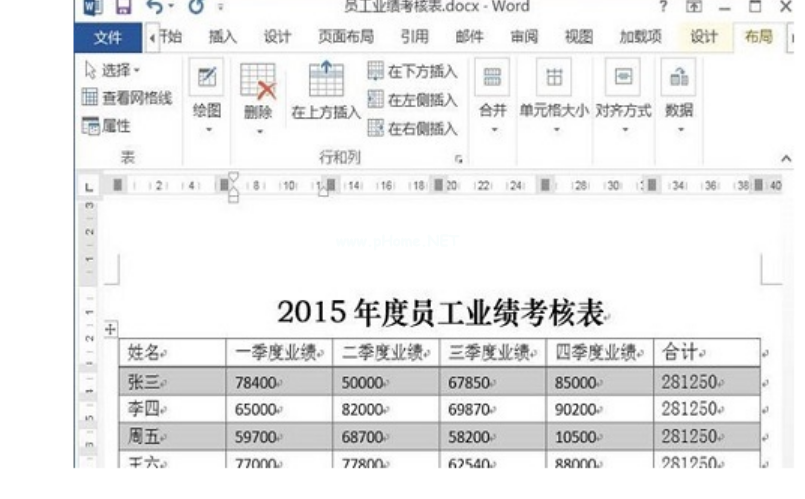Expand the 合并 merge group

(492, 98)
